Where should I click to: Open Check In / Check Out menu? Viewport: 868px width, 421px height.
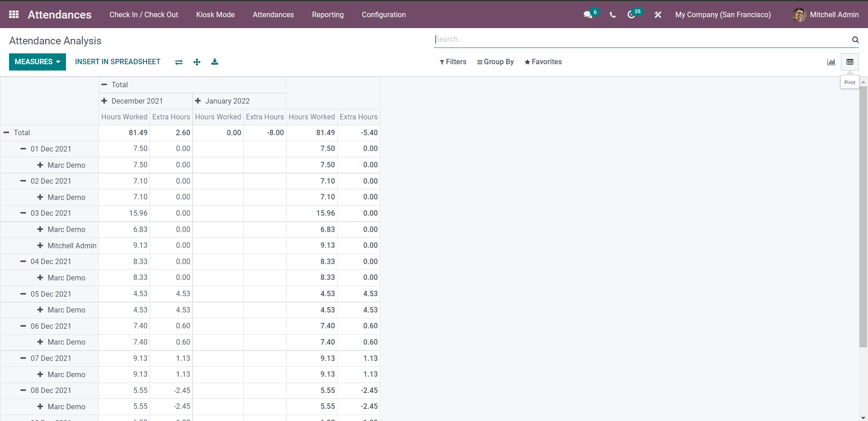144,14
